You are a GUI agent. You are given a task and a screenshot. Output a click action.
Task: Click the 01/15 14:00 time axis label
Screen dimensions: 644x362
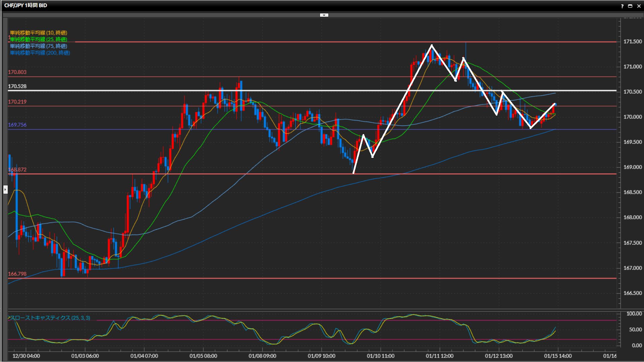pos(558,356)
